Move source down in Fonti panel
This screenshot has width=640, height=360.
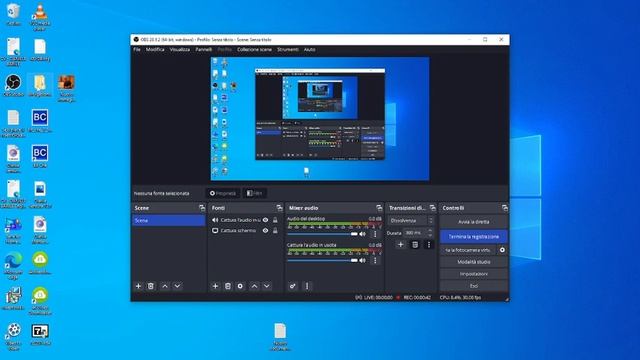[x=267, y=286]
